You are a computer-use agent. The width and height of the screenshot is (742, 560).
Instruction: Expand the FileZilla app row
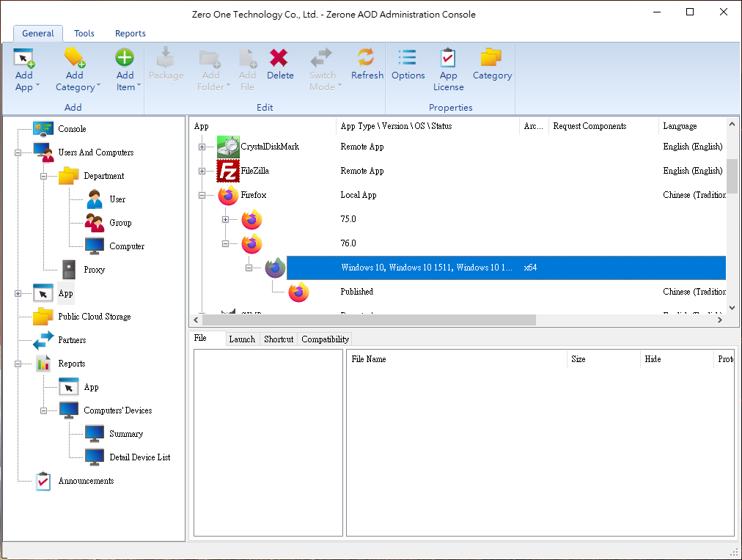[202, 172]
